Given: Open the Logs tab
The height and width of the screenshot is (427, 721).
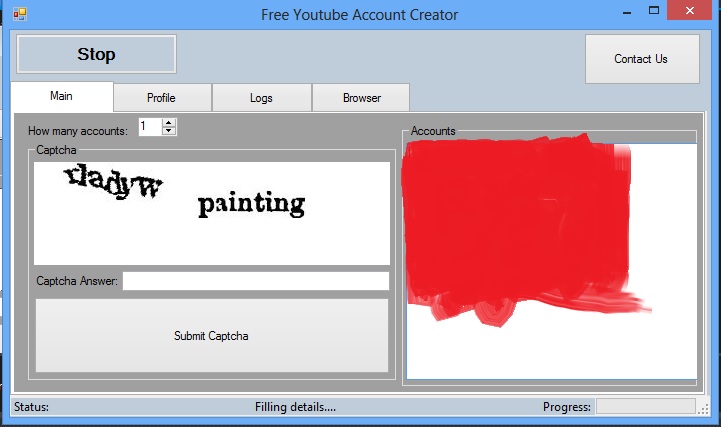Looking at the screenshot, I should tap(261, 97).
